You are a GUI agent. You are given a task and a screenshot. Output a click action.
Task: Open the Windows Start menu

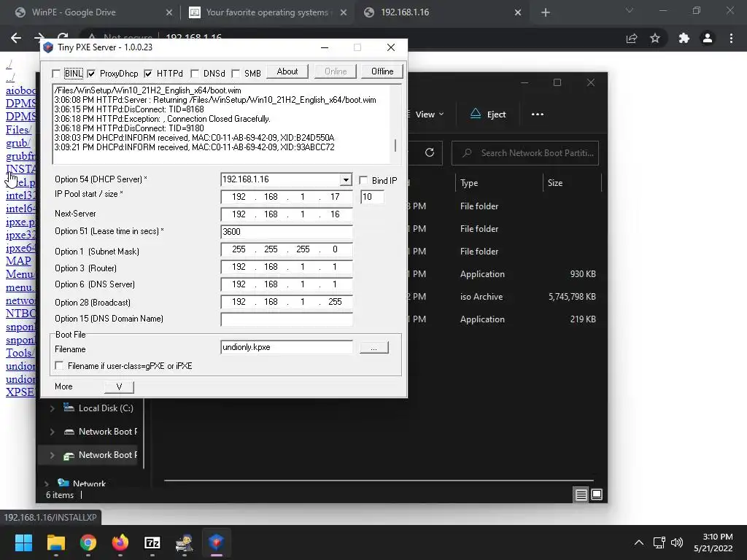[24, 542]
